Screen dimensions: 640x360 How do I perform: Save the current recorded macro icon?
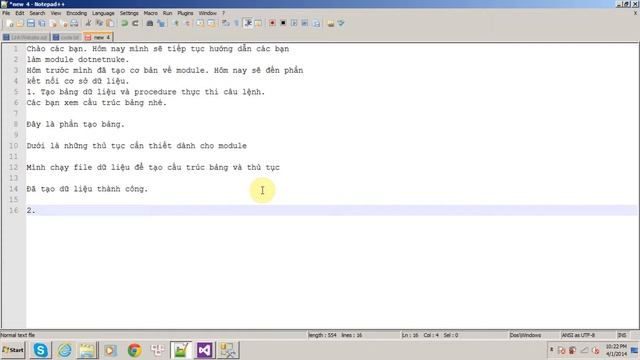pos(316,23)
